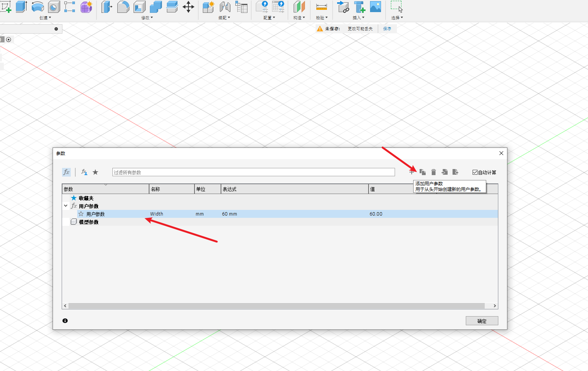Screen dimensions: 588x371
Task: Open the 修改 dropdown menu
Action: click(147, 18)
